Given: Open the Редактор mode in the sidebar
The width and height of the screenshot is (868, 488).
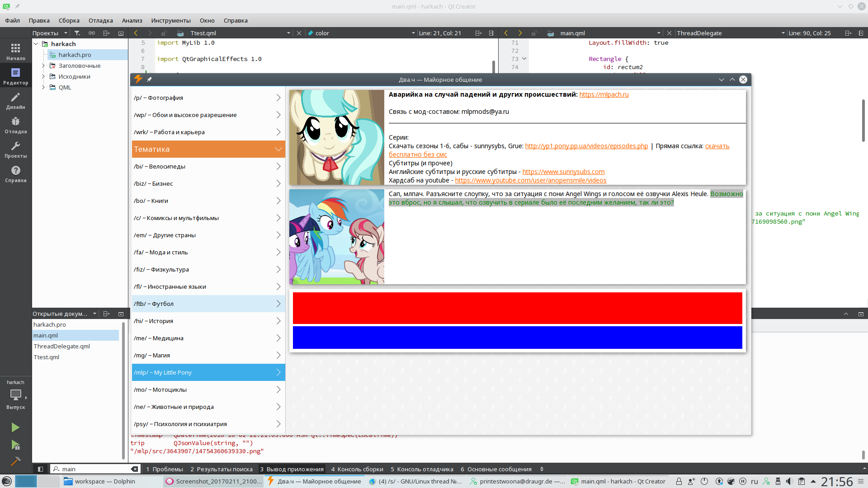Looking at the screenshot, I should (x=15, y=76).
